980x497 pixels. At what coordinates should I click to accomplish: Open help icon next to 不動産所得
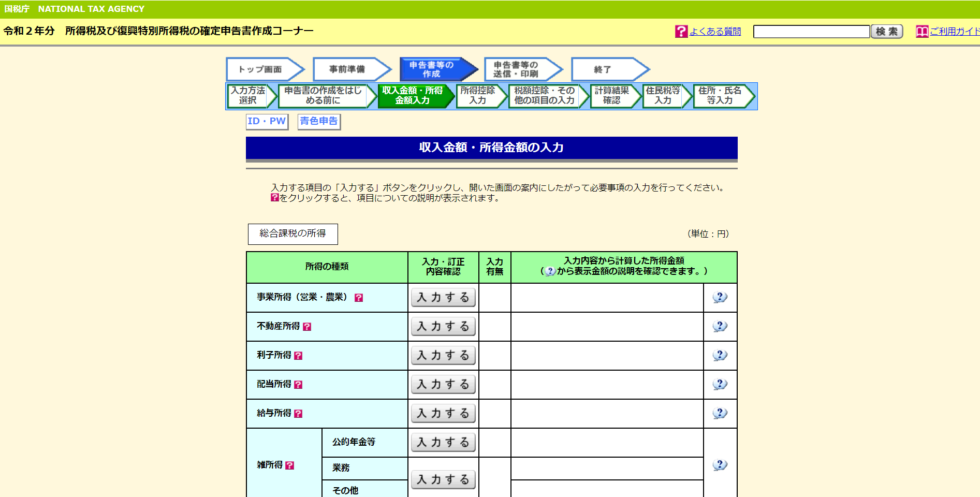point(307,327)
